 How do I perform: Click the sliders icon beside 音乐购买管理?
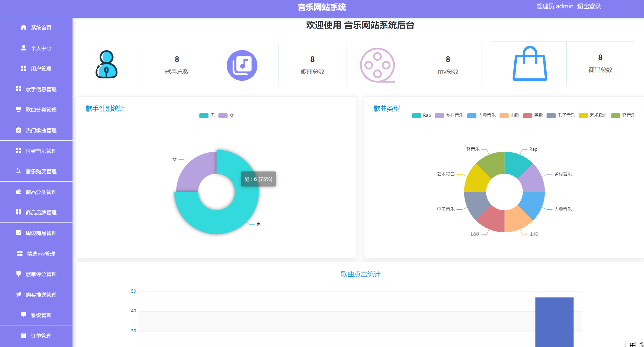coord(19,171)
